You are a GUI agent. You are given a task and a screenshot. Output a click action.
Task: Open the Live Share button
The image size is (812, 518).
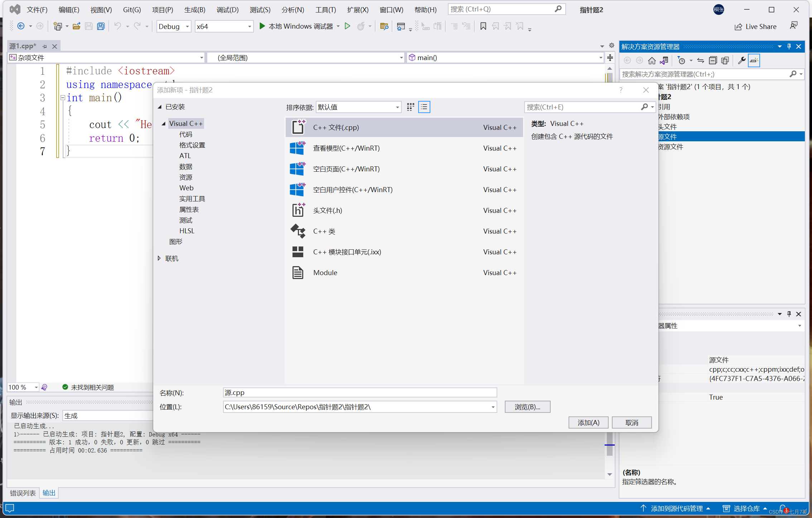click(755, 26)
